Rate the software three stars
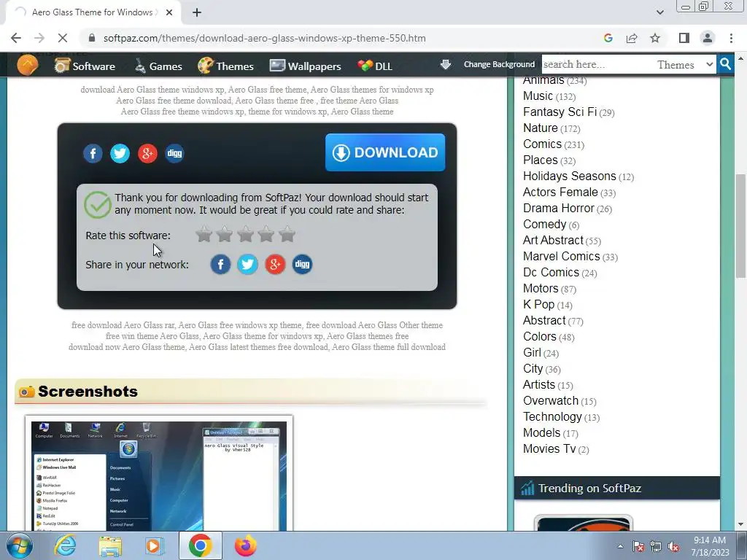This screenshot has width=747, height=560. (245, 234)
